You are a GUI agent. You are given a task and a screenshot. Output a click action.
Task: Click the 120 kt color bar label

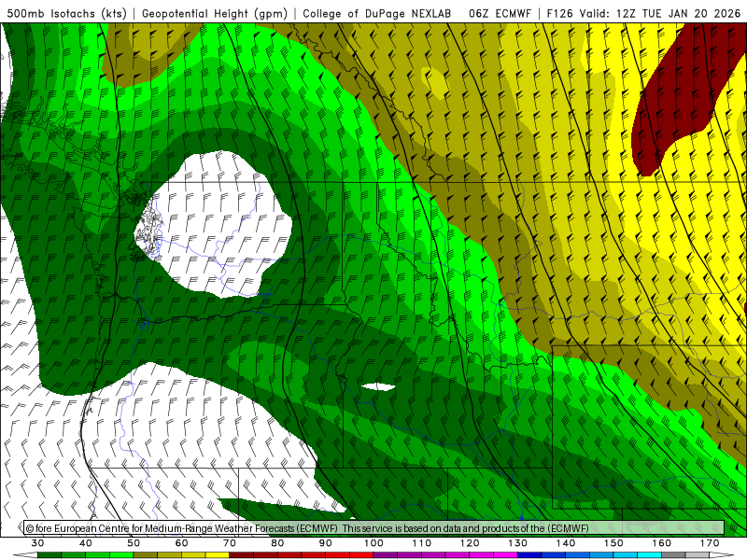pyautogui.click(x=470, y=543)
